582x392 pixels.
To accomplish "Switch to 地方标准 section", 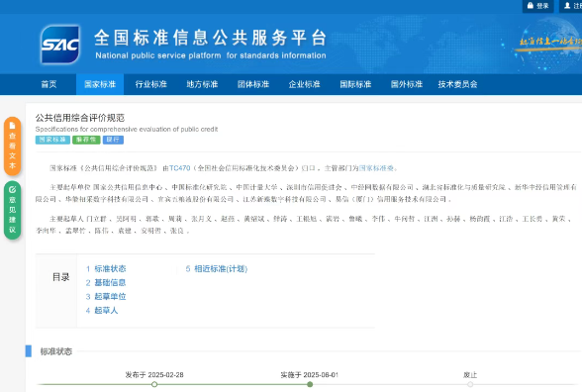I will point(202,84).
